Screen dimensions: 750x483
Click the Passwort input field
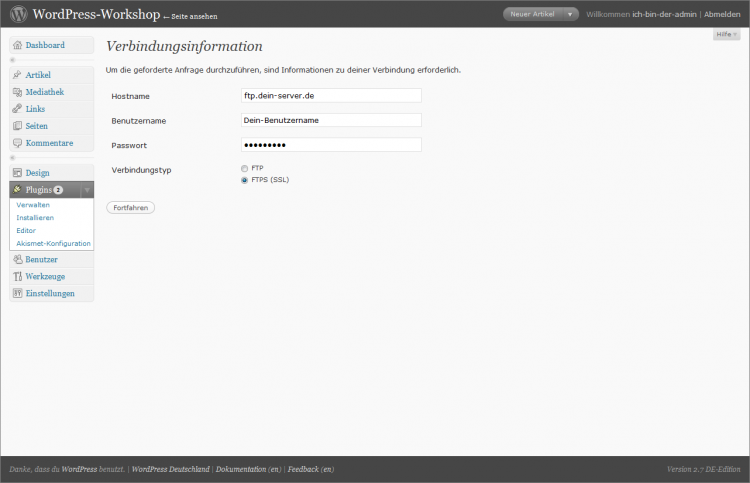pos(331,144)
